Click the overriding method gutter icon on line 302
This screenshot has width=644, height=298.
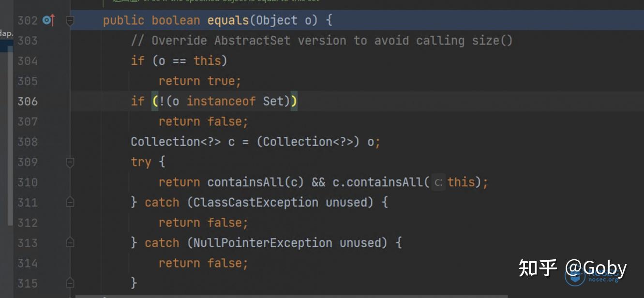(x=48, y=20)
